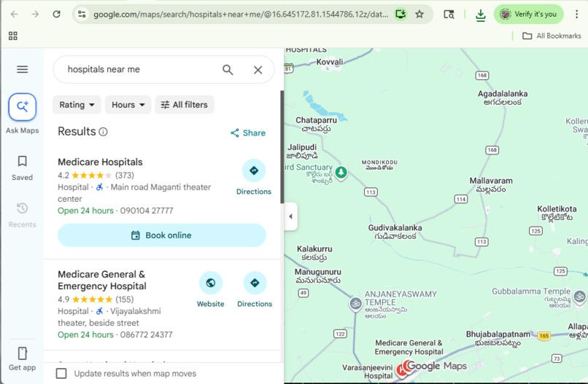Click Verify it's you profile button
The image size is (588, 384).
pos(529,15)
